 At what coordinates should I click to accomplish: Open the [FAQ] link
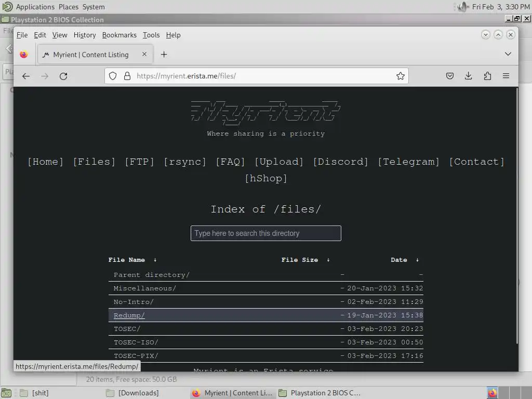pos(230,162)
